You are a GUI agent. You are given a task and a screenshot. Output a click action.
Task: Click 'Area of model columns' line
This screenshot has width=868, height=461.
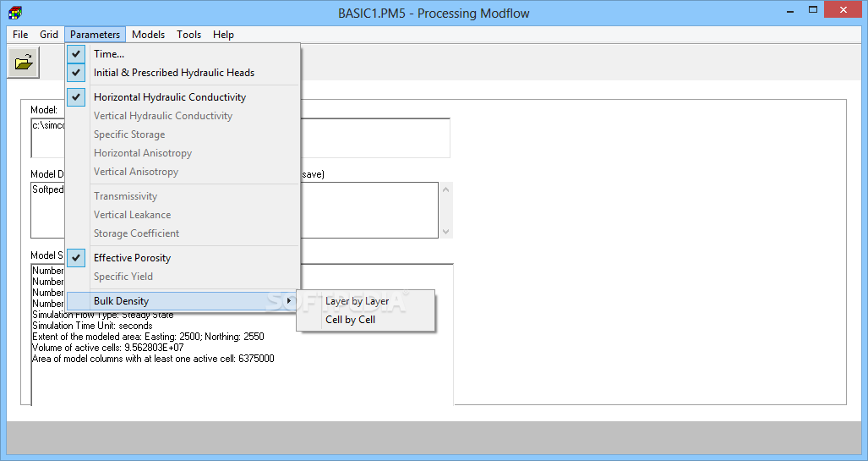[x=153, y=359]
